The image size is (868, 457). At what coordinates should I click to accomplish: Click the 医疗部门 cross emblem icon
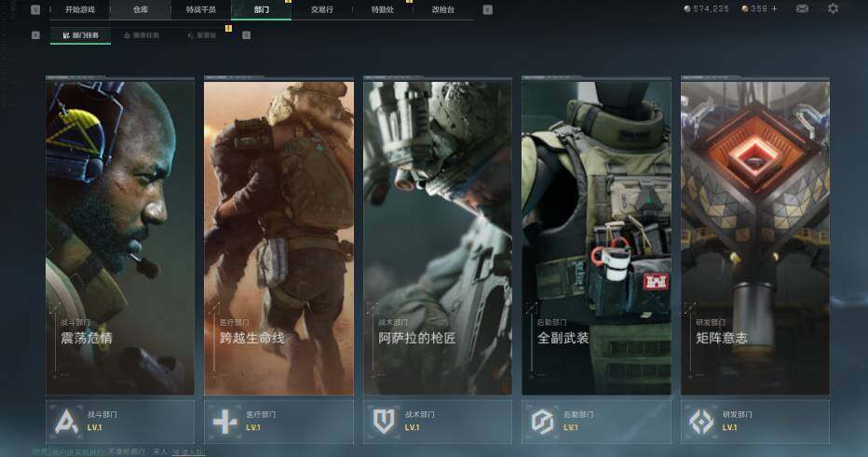pos(225,423)
